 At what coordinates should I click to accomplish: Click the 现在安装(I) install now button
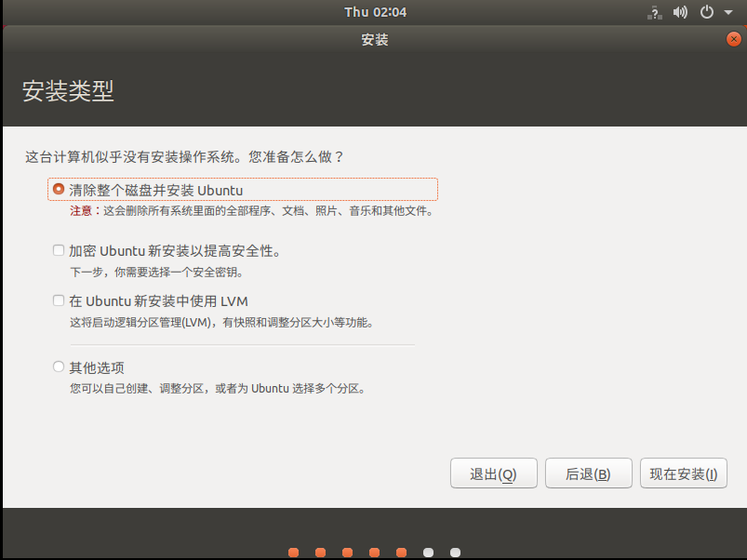[684, 473]
